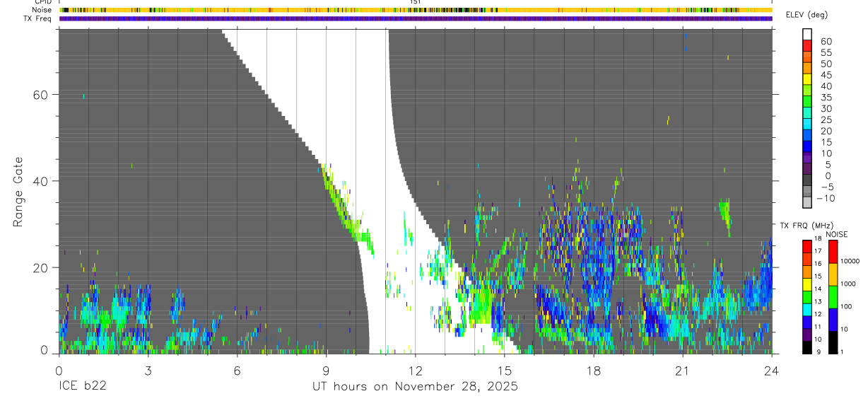Click the yellow segment of TX FRQ colorbar
This screenshot has width=868, height=401.
click(807, 284)
